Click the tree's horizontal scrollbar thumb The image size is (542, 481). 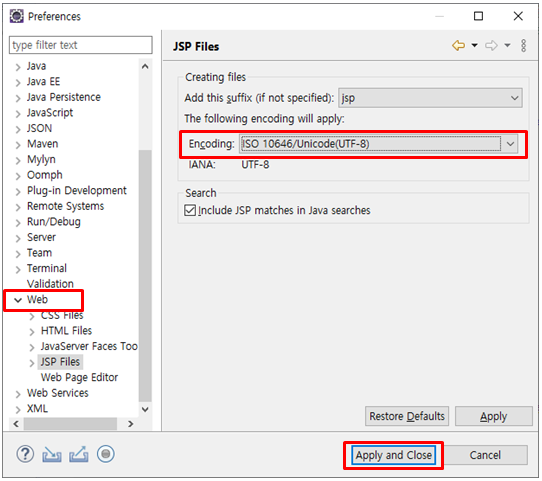[x=70, y=424]
